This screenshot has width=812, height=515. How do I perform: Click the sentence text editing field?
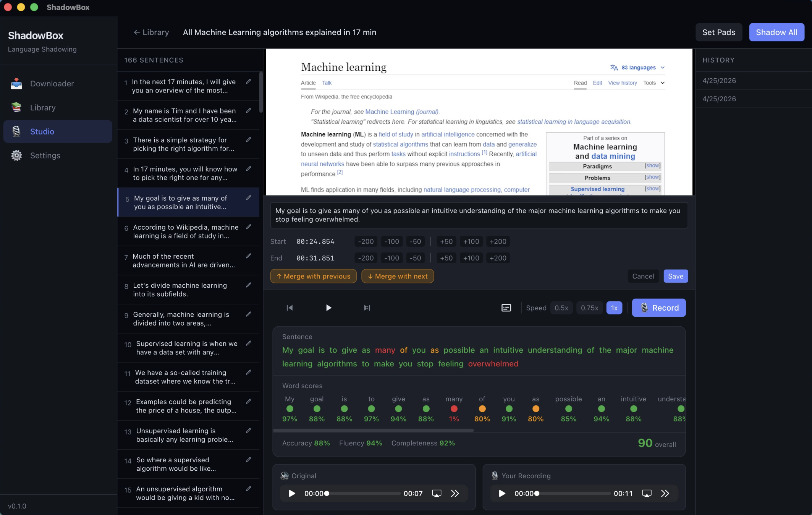[479, 215]
